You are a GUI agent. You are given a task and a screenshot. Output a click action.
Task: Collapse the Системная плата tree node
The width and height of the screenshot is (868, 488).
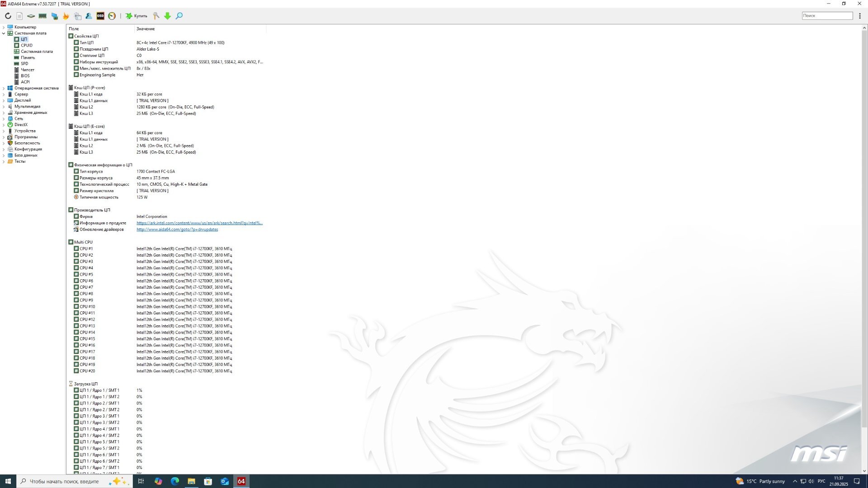(4, 33)
